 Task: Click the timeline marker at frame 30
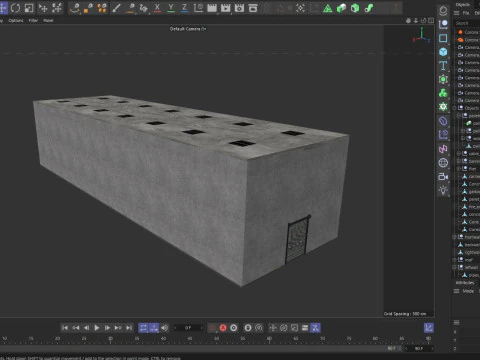[x=110, y=339]
